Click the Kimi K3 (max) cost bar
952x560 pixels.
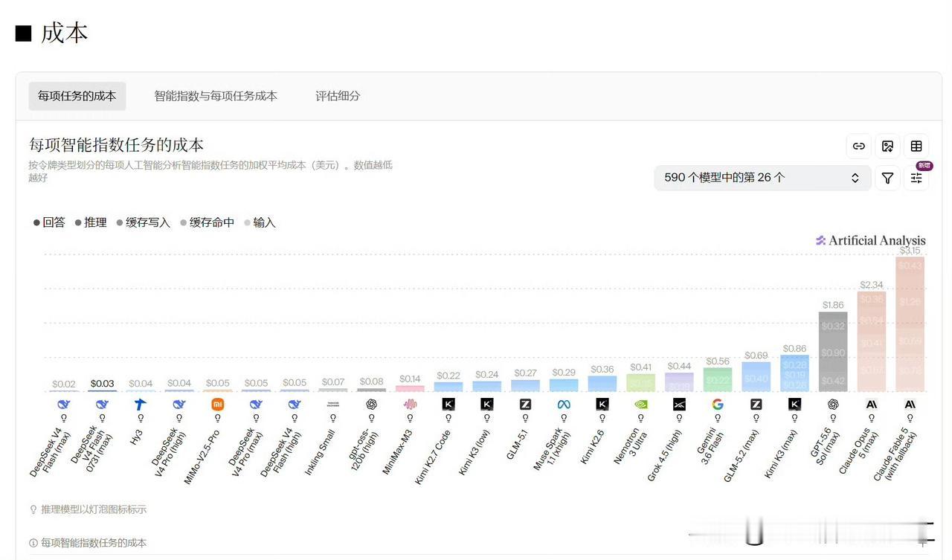pyautogui.click(x=794, y=373)
